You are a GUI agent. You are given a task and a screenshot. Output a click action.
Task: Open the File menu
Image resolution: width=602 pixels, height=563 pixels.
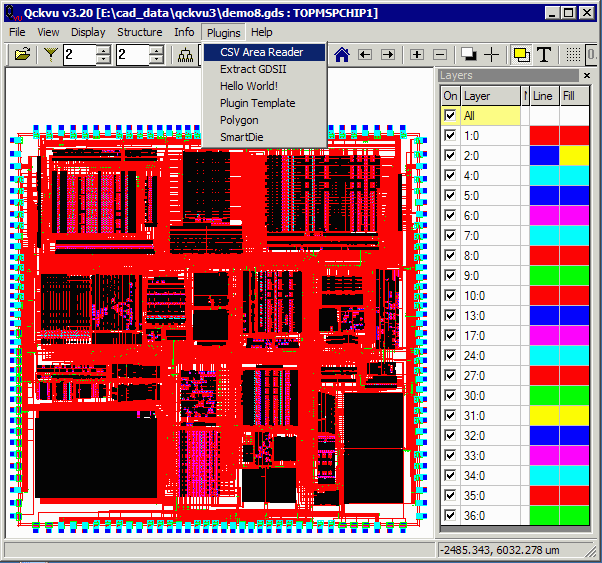(17, 32)
